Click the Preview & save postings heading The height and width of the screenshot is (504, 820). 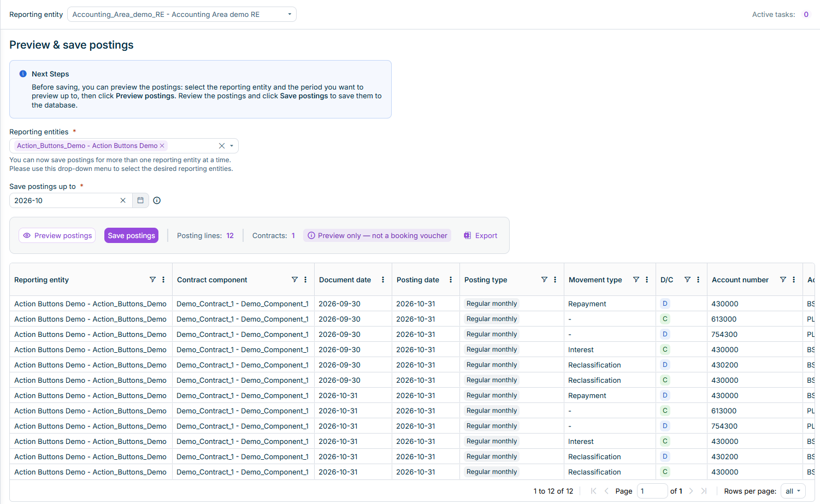72,45
